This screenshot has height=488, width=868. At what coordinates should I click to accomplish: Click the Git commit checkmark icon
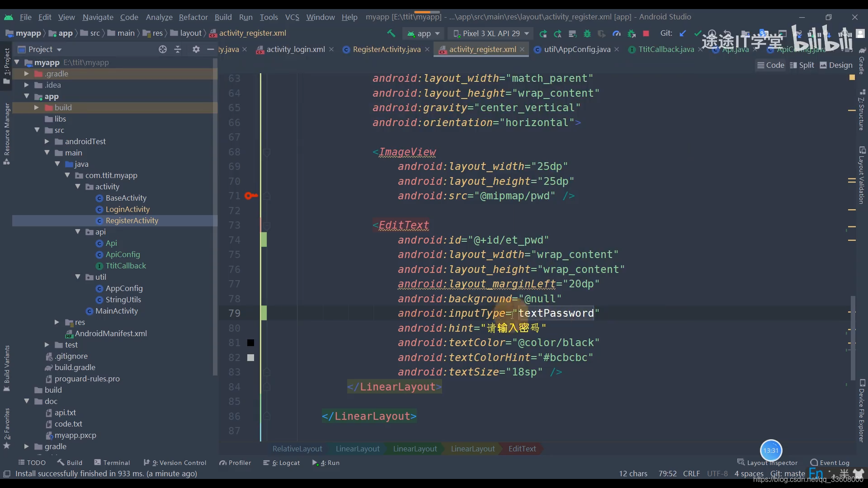point(698,33)
